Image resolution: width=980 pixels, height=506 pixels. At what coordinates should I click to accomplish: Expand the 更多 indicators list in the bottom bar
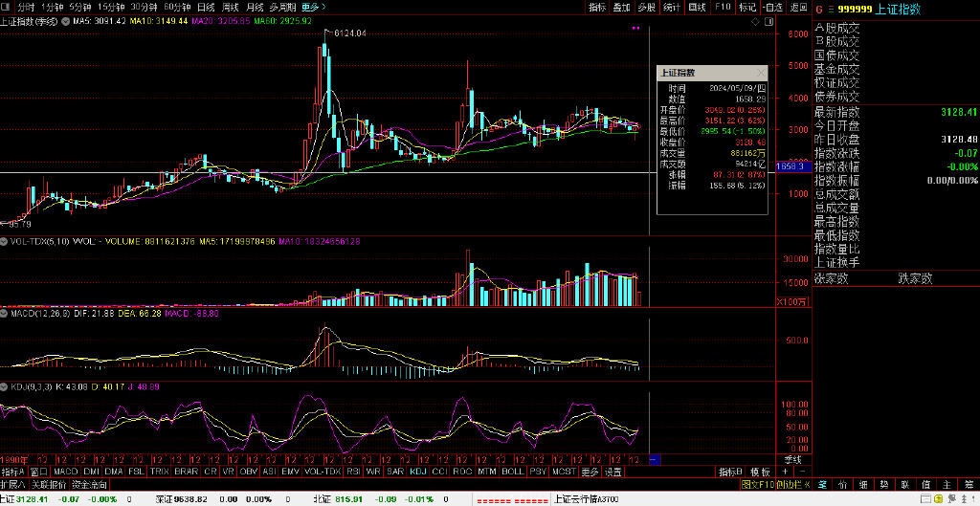590,472
